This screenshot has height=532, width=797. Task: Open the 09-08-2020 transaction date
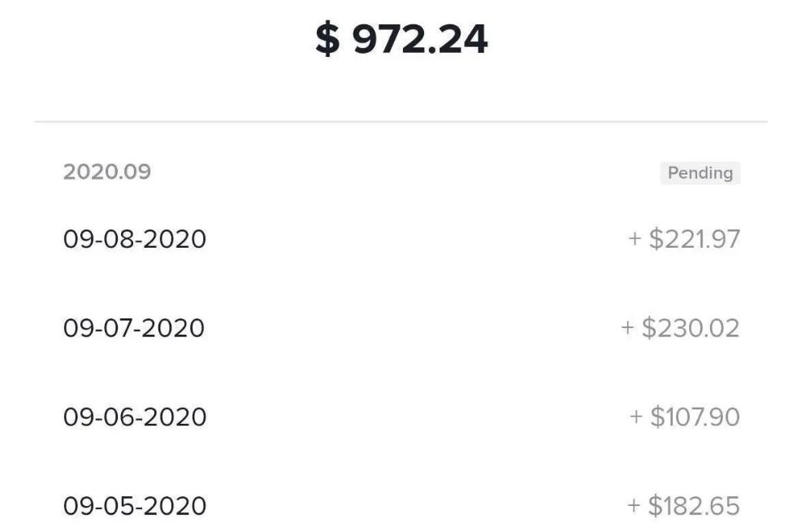135,240
